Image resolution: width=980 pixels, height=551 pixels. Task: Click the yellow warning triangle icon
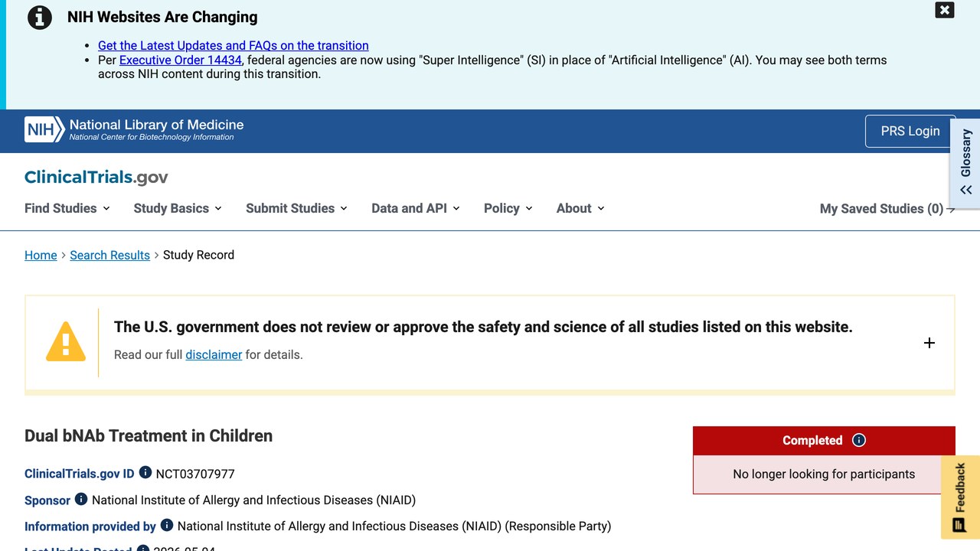pyautogui.click(x=66, y=341)
